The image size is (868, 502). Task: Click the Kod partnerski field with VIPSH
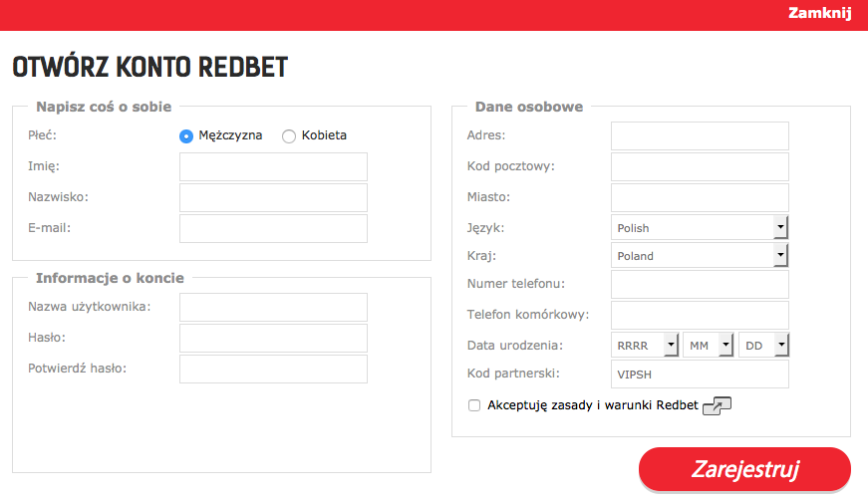(700, 375)
